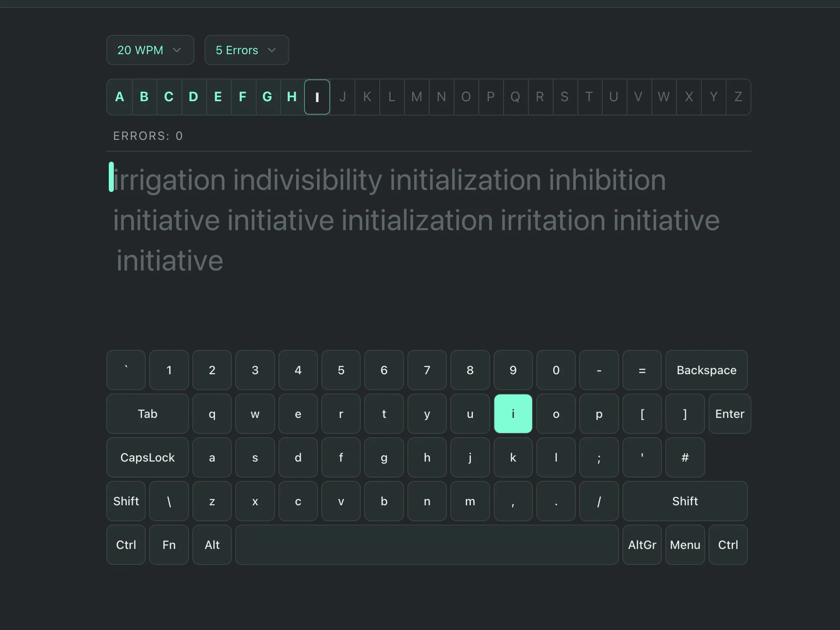The image size is (840, 630).
Task: Select the current letter I tab
Action: pyautogui.click(x=317, y=97)
